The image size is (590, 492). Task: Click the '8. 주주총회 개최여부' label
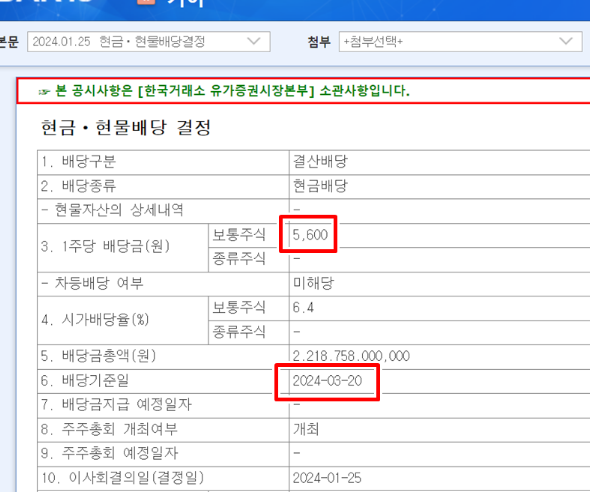pyautogui.click(x=109, y=429)
